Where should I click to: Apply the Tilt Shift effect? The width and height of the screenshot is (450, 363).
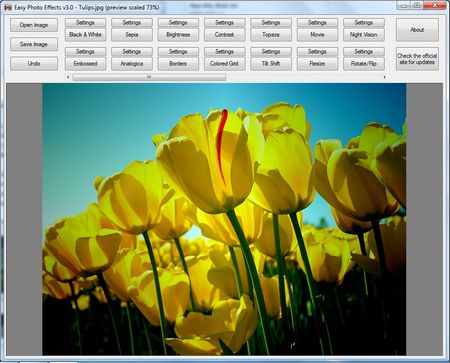click(x=271, y=64)
